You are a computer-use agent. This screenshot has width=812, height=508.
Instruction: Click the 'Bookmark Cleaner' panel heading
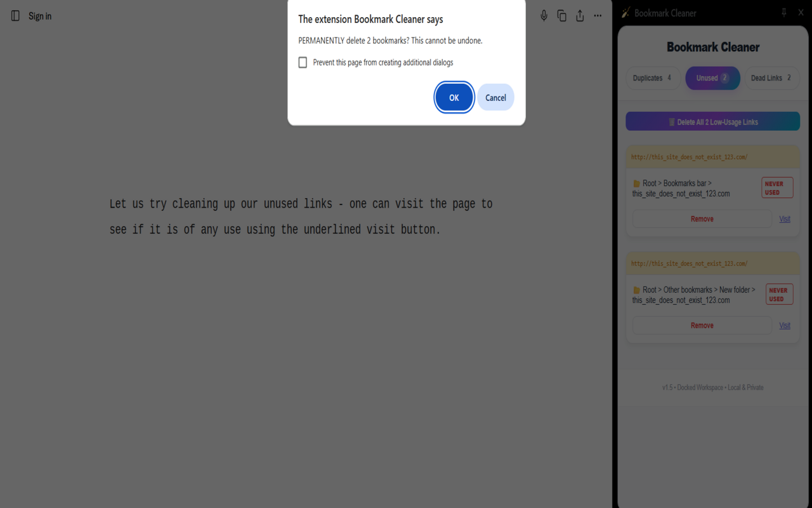[713, 47]
